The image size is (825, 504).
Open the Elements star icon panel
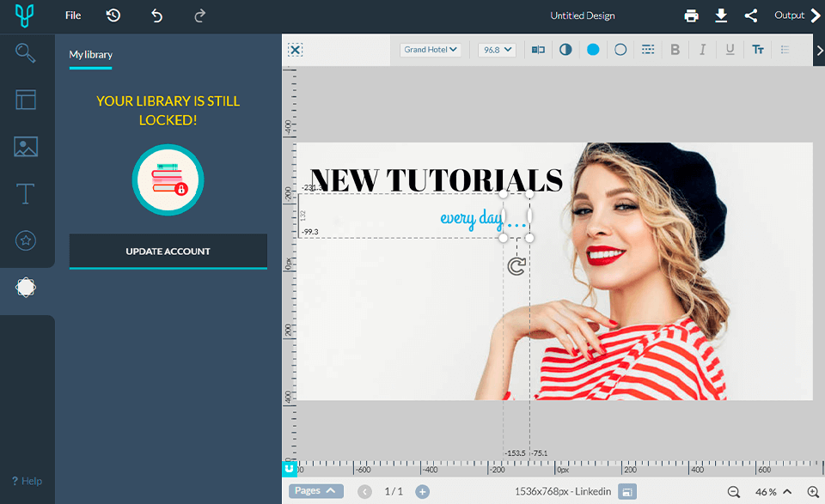coord(26,240)
